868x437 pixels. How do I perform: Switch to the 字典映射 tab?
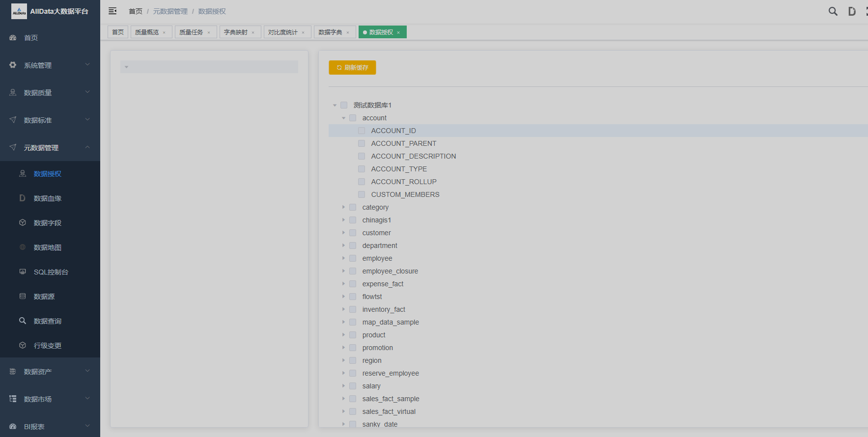point(236,32)
